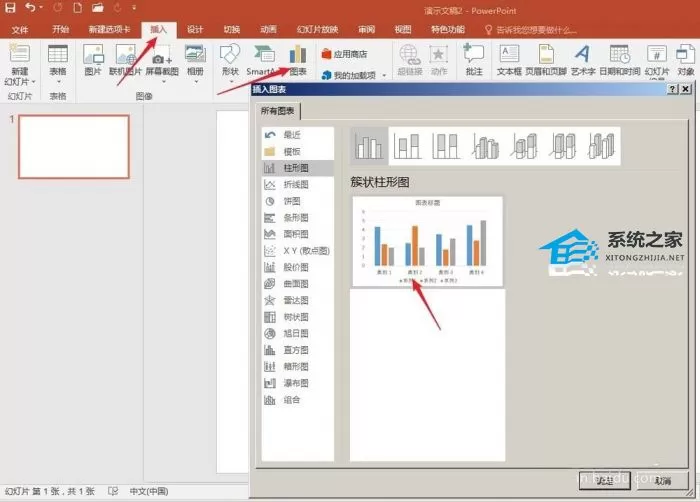The height and width of the screenshot is (502, 700).
Task: Select the X Y Scatter (散点图) category
Action: coord(297,251)
